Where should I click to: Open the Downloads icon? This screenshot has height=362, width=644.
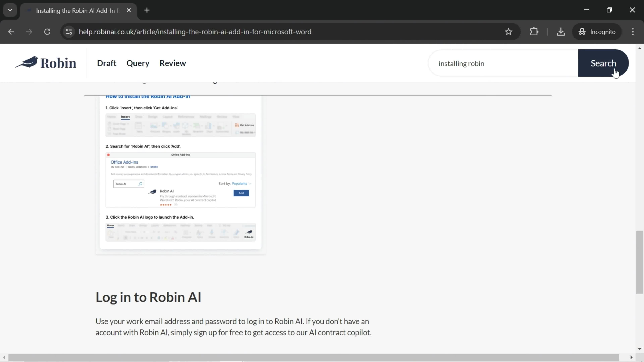[561, 32]
